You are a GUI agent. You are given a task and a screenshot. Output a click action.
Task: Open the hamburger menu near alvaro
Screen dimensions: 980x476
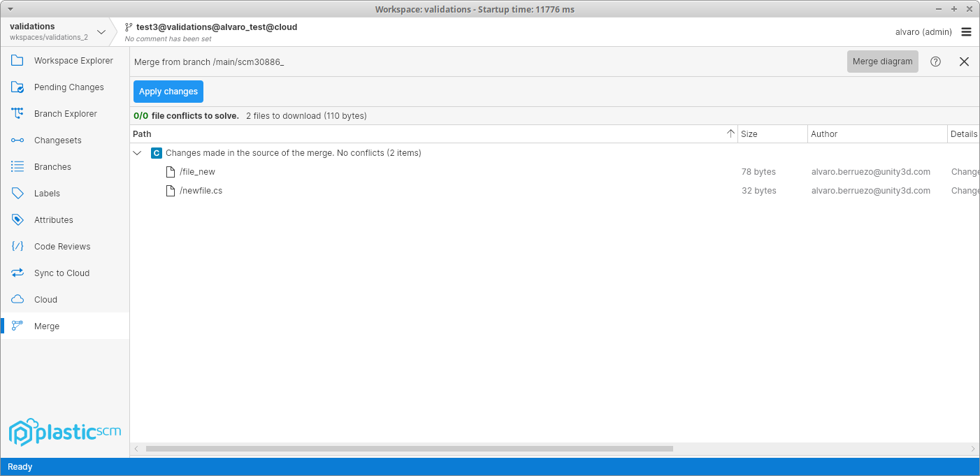pyautogui.click(x=967, y=31)
